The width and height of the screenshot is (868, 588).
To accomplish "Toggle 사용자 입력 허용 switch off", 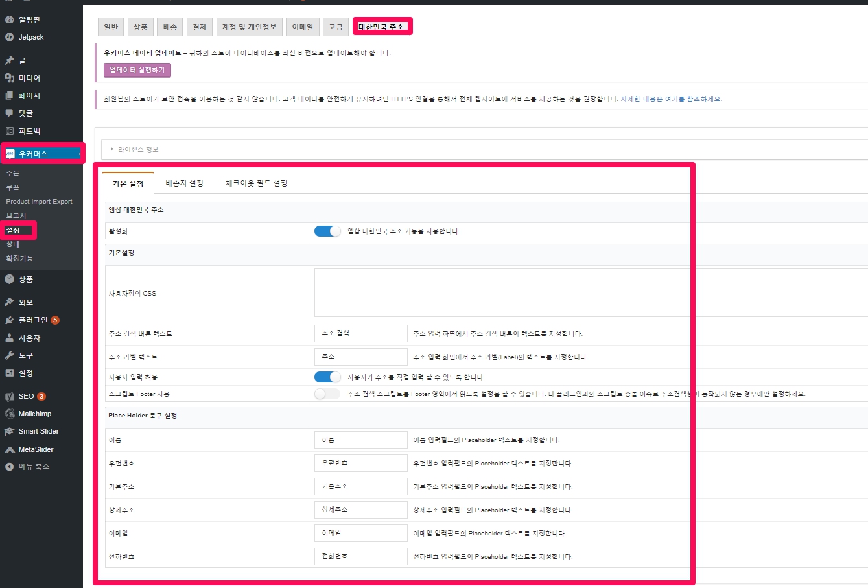I will tap(327, 377).
